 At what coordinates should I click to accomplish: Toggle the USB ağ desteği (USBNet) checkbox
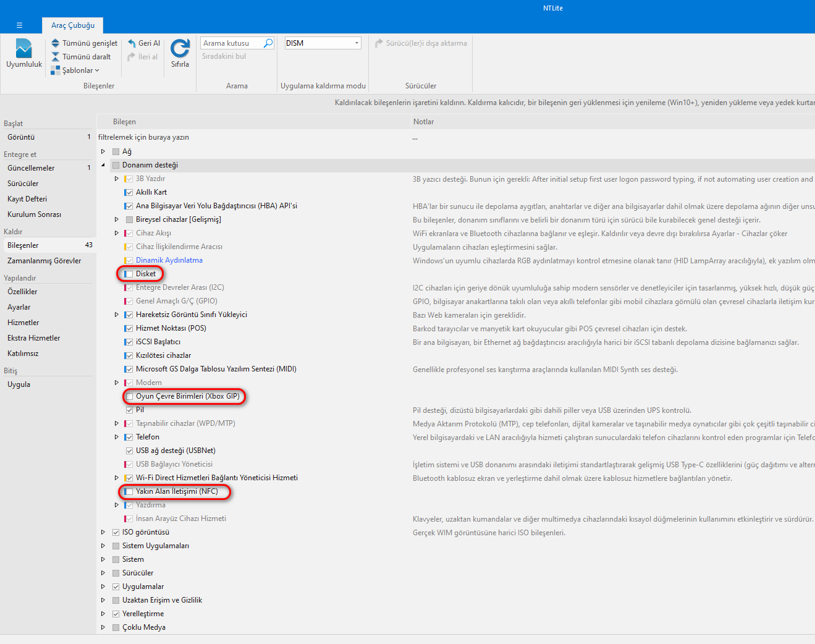129,451
